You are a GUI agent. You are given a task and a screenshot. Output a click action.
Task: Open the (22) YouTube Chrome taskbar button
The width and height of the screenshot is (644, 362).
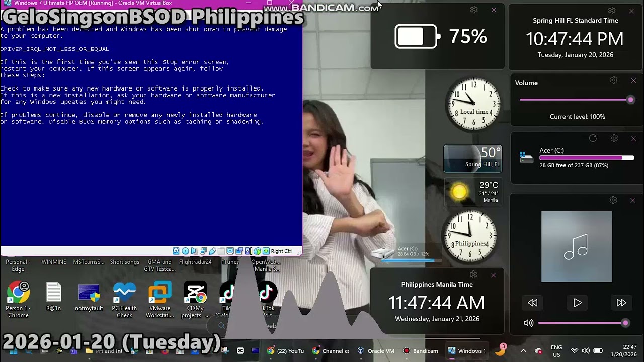pos(285,351)
